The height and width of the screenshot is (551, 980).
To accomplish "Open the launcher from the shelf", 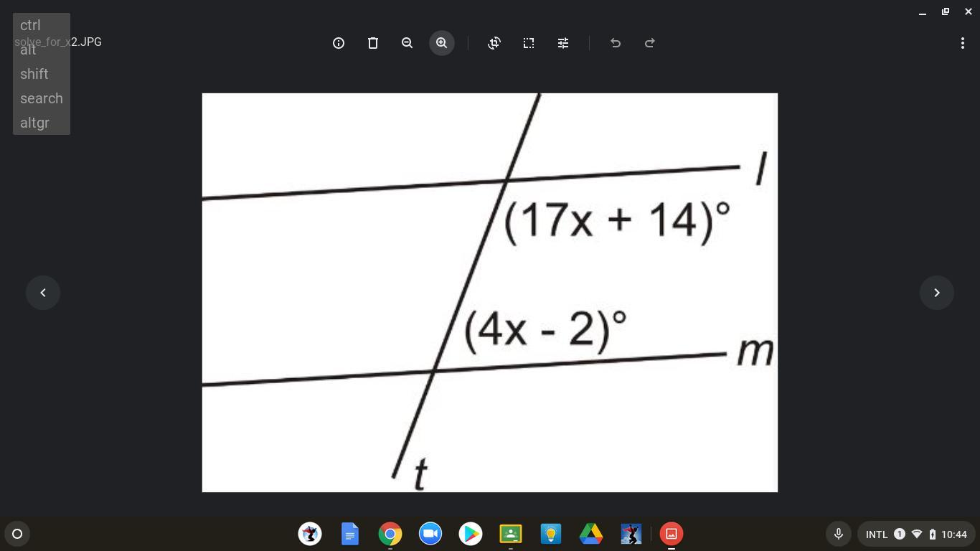I will (x=17, y=534).
